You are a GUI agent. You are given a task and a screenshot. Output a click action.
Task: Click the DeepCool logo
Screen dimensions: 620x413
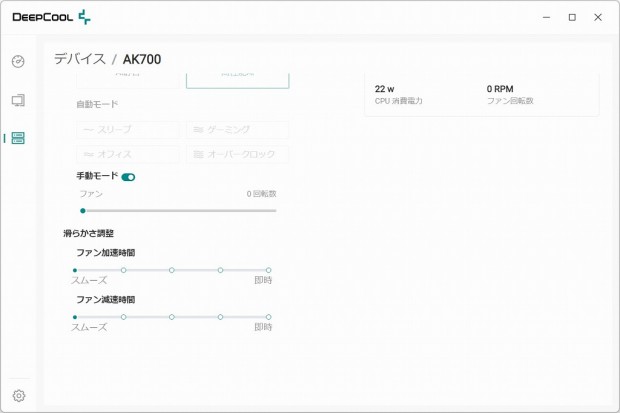pyautogui.click(x=51, y=17)
